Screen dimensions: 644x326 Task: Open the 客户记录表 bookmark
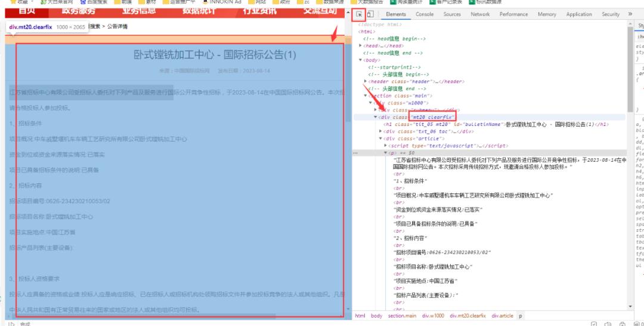(445, 2)
